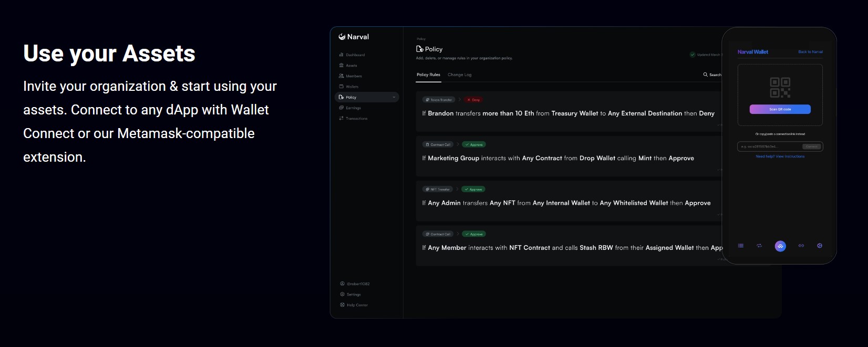Tap the link icon in wallet bottom bar
The height and width of the screenshot is (347, 868).
point(801,246)
